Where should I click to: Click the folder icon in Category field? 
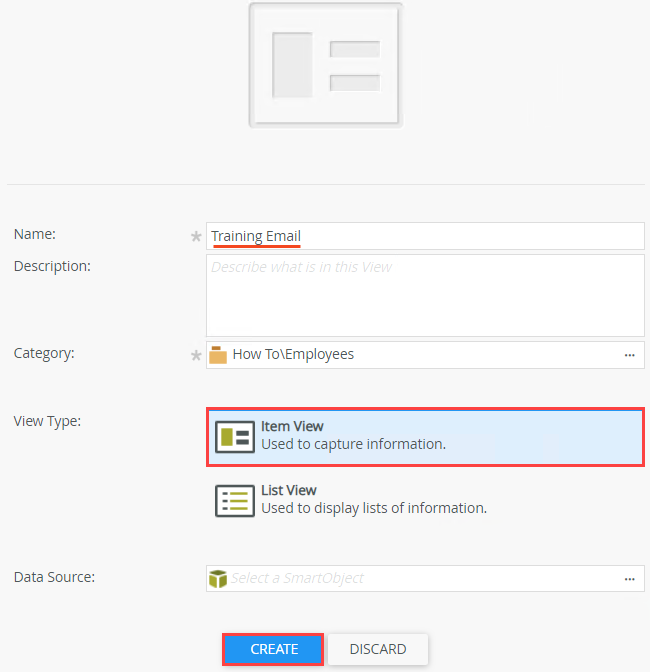click(218, 355)
